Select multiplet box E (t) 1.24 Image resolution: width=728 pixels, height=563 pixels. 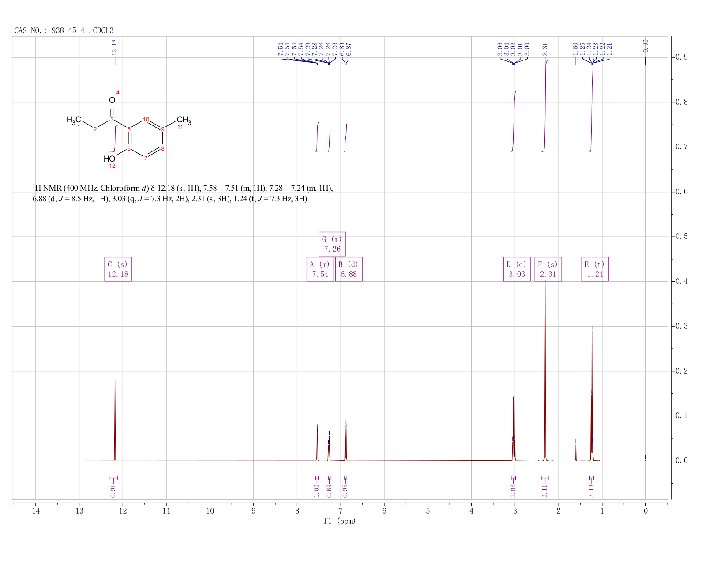pyautogui.click(x=595, y=269)
